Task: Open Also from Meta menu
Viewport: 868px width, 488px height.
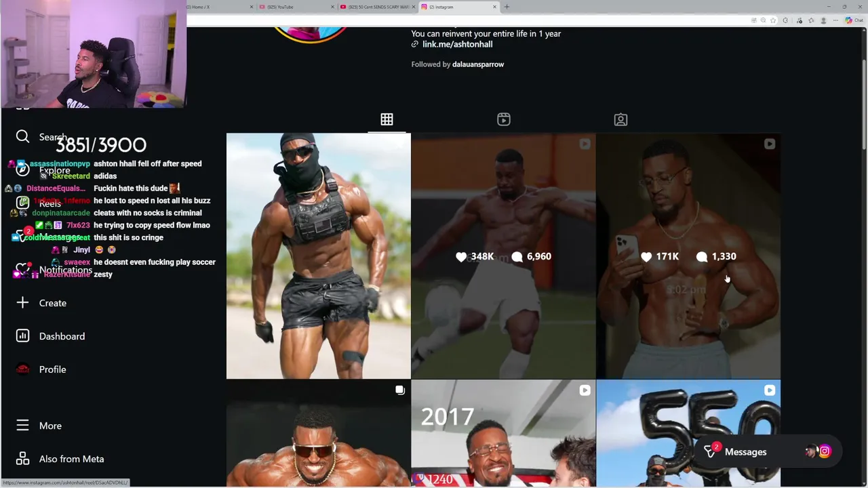Action: coord(60,459)
